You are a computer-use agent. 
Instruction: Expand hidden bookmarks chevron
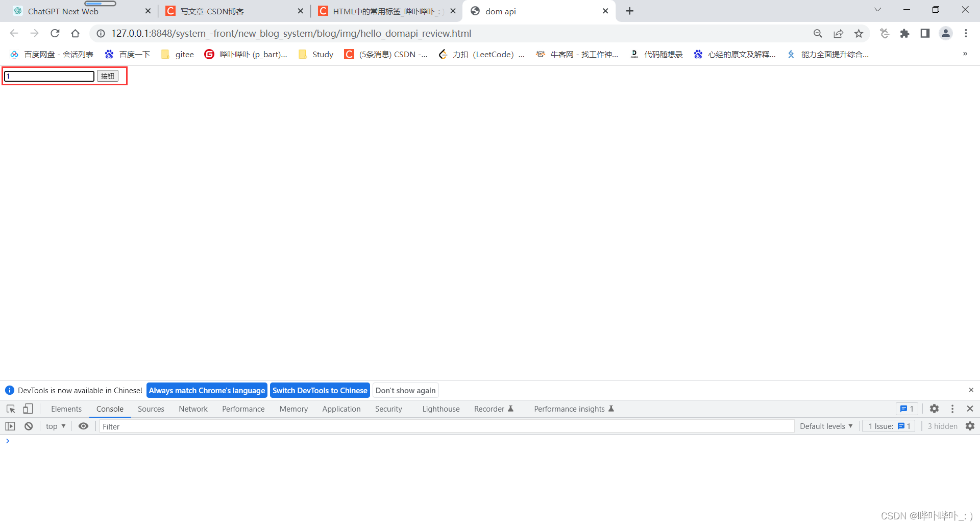pos(965,54)
